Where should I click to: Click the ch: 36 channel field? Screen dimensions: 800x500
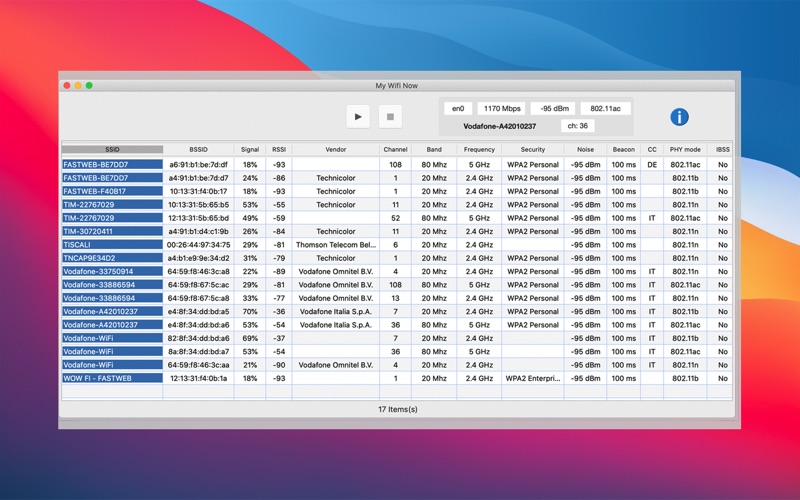point(578,126)
